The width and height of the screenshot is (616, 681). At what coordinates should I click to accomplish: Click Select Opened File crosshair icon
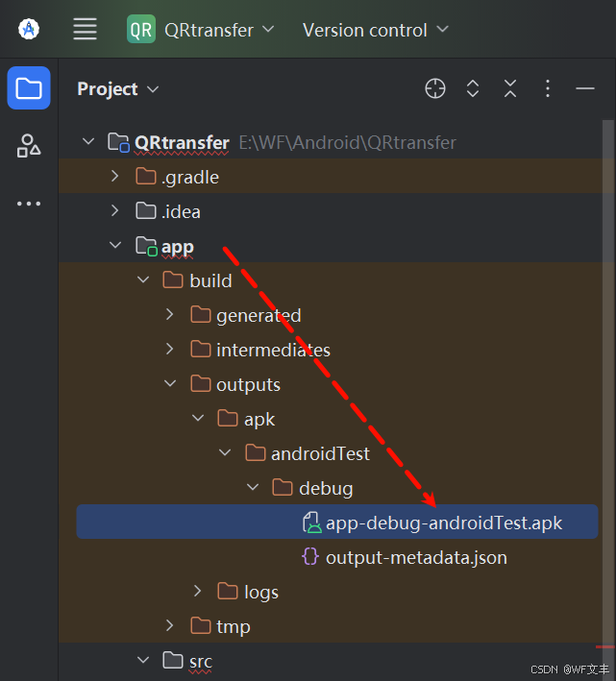coord(435,89)
